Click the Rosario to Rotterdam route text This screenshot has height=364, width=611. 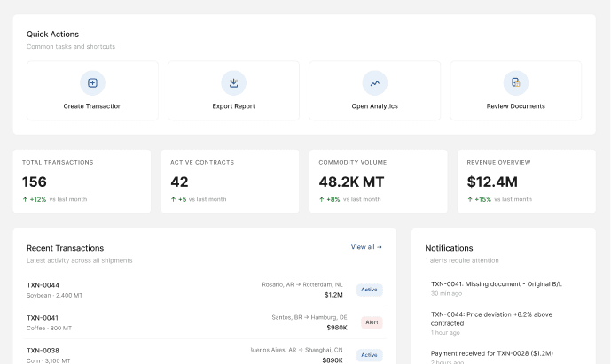click(x=302, y=284)
